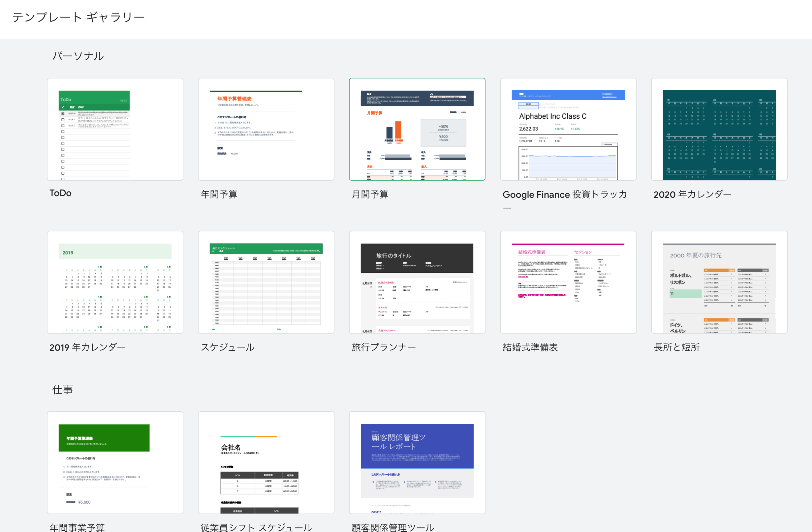Click the 2020 年カレンダー label text
Viewport: 812px width, 532px height.
tap(692, 194)
